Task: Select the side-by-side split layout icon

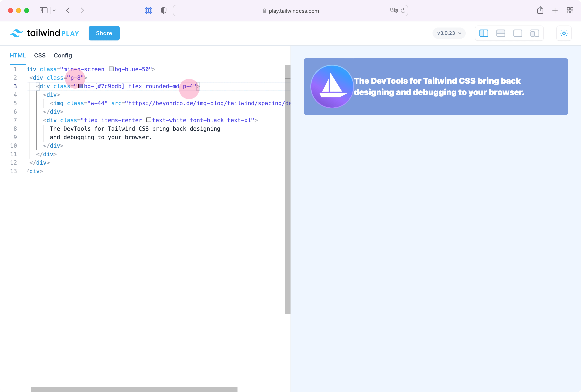Action: (484, 33)
